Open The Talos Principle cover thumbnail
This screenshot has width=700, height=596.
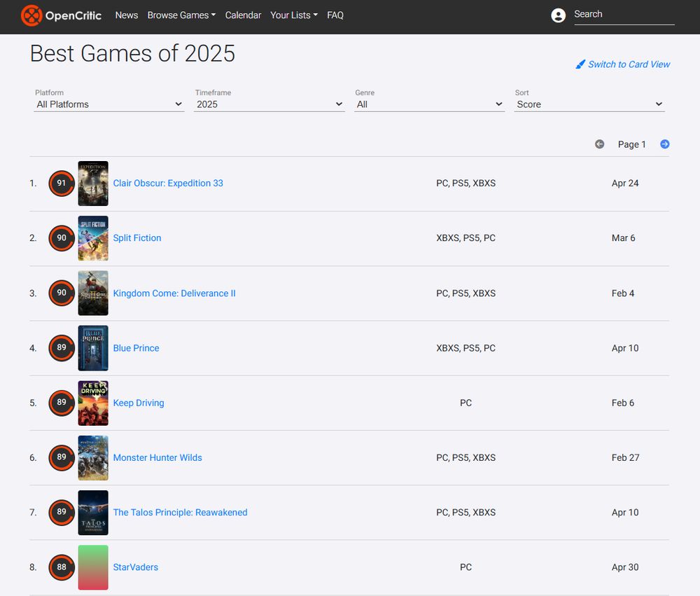click(93, 513)
